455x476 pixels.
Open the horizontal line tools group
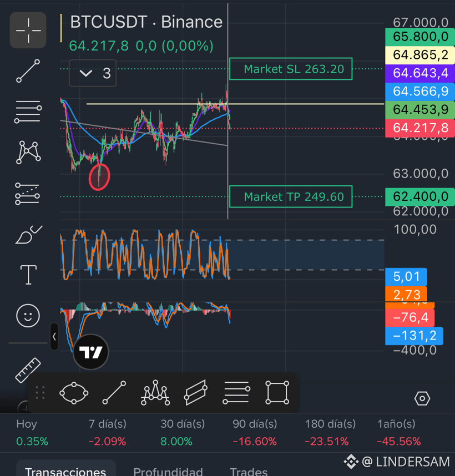point(28,112)
